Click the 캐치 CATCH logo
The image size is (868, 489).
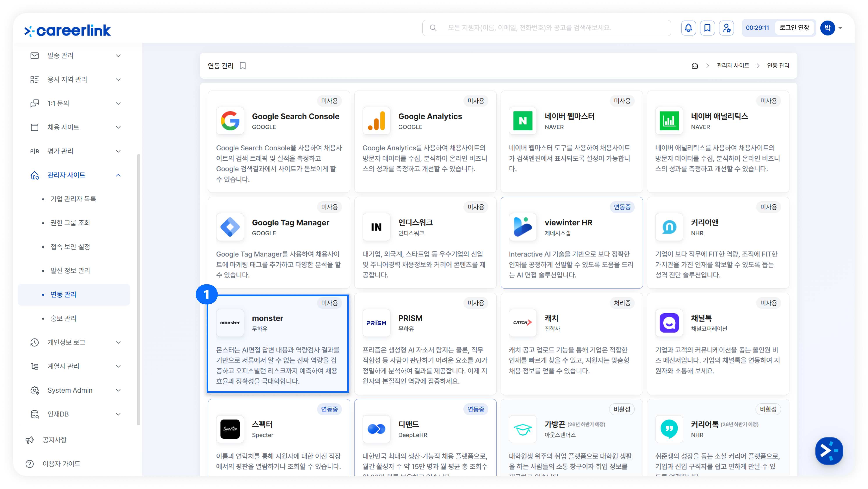point(523,322)
